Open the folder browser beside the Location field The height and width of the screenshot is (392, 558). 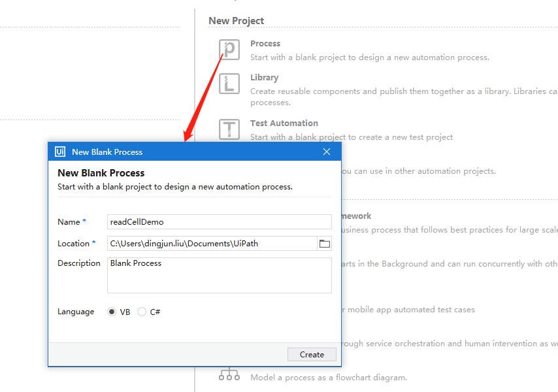(325, 242)
